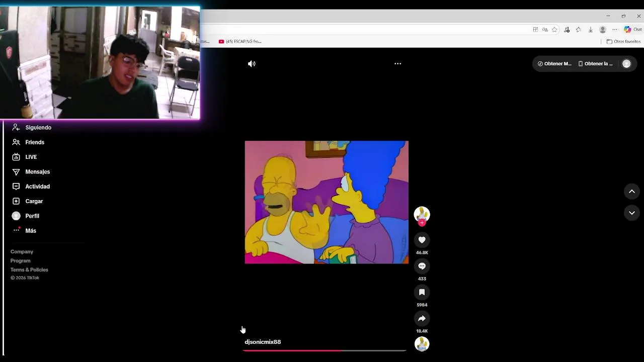Screen dimensions: 644x362
Task: Share the video with the arrow icon
Action: click(422, 318)
